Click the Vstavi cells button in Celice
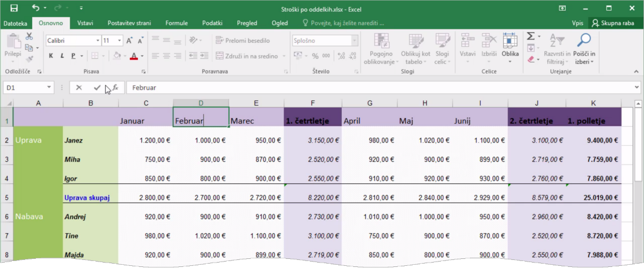The width and height of the screenshot is (644, 268). 467,48
